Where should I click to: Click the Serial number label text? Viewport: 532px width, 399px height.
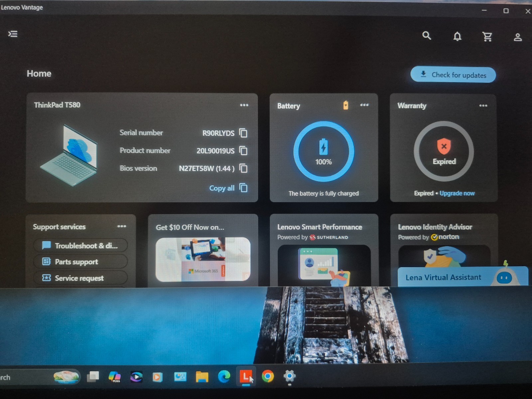pyautogui.click(x=141, y=133)
